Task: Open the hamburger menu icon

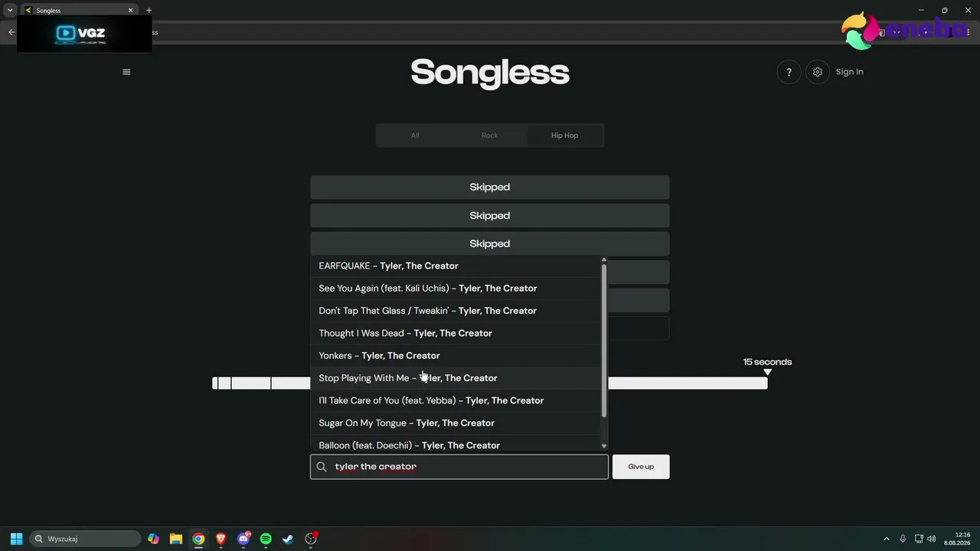Action: [x=126, y=72]
